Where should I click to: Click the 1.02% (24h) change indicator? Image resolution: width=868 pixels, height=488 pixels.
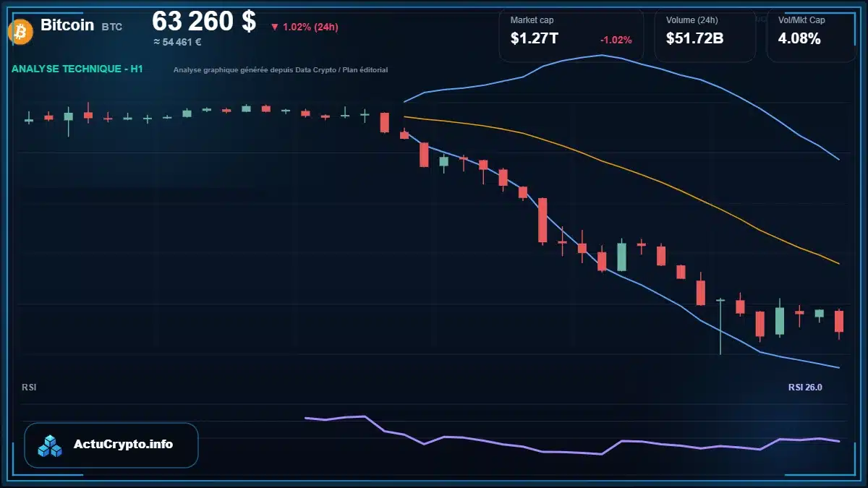[305, 27]
